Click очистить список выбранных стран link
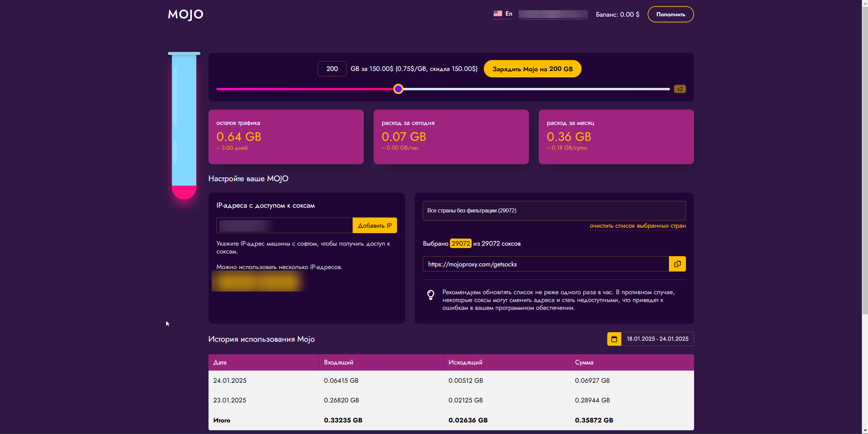 click(637, 226)
